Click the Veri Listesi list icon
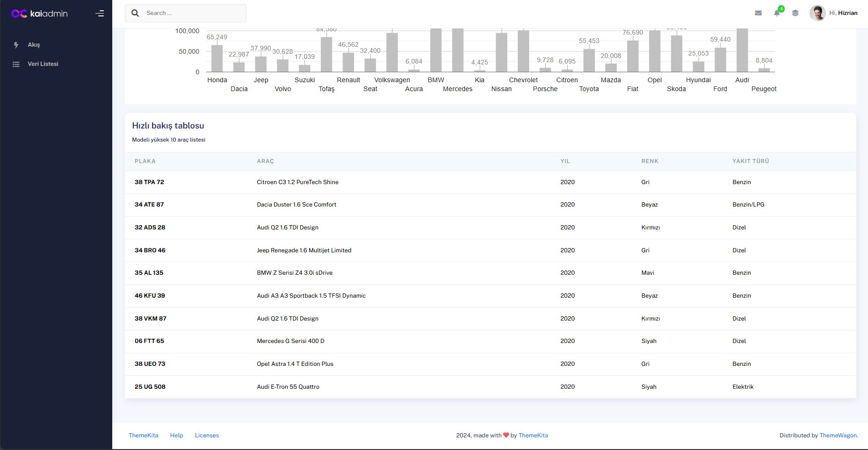 coord(16,64)
